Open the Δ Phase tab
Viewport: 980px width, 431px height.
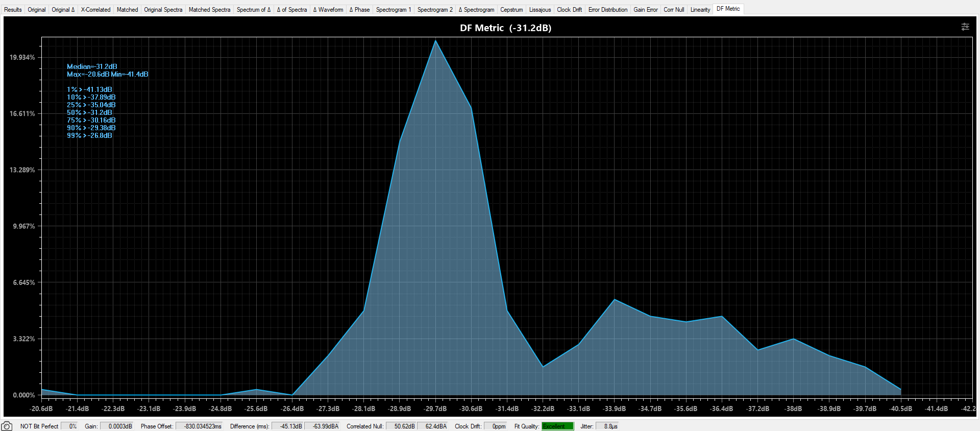pos(359,10)
